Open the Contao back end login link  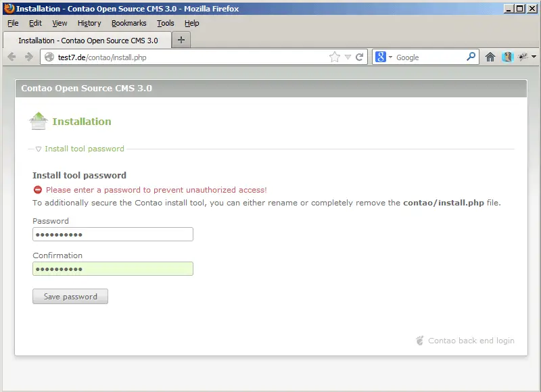[471, 341]
